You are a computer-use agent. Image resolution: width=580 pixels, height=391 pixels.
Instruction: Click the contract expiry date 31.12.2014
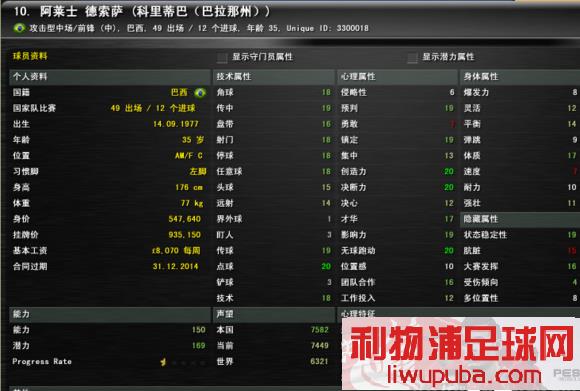pos(175,266)
